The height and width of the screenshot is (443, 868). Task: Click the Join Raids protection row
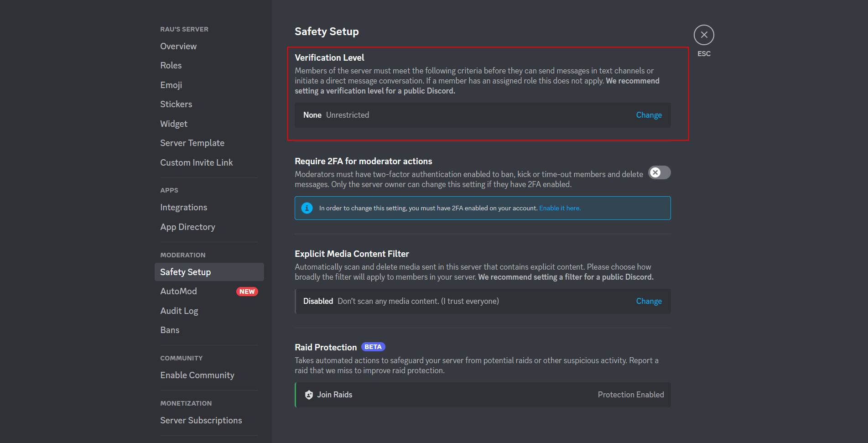tap(483, 395)
